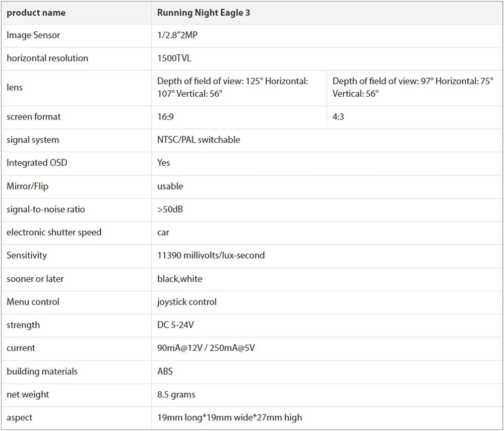504x431 pixels.
Task: Select the >50dB signal-to-noise value
Action: tap(170, 209)
